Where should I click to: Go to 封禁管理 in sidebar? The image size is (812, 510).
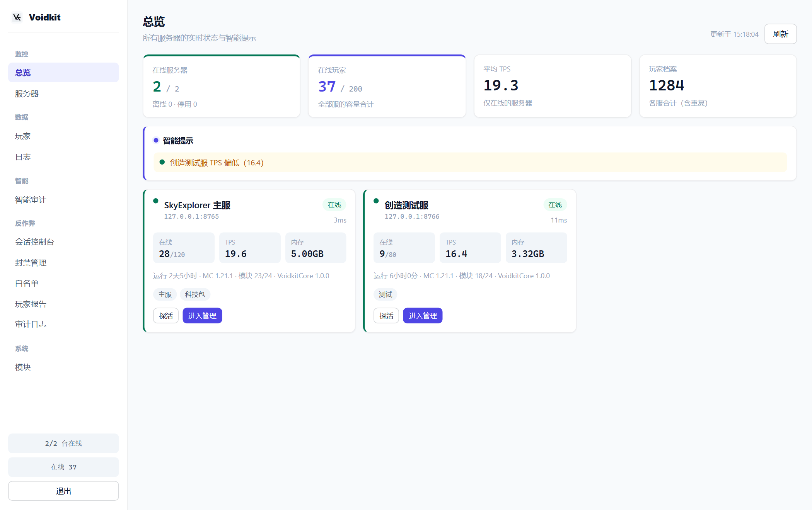pos(63,263)
